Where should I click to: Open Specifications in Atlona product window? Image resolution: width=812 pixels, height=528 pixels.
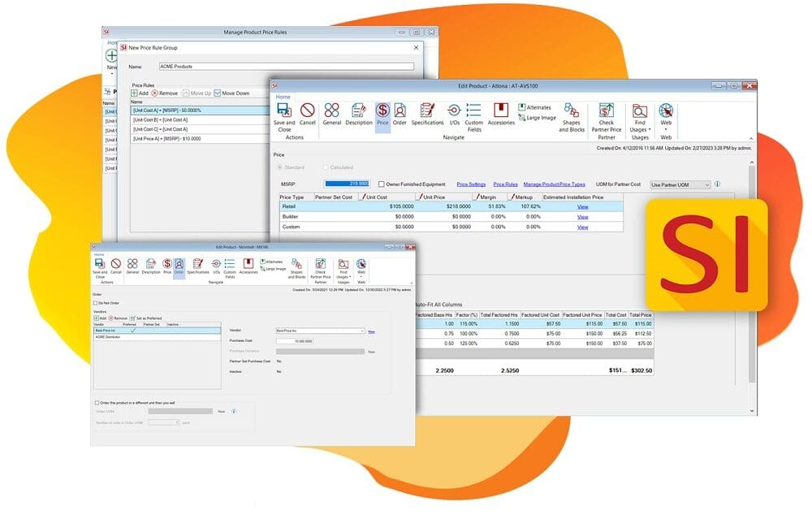tap(427, 115)
